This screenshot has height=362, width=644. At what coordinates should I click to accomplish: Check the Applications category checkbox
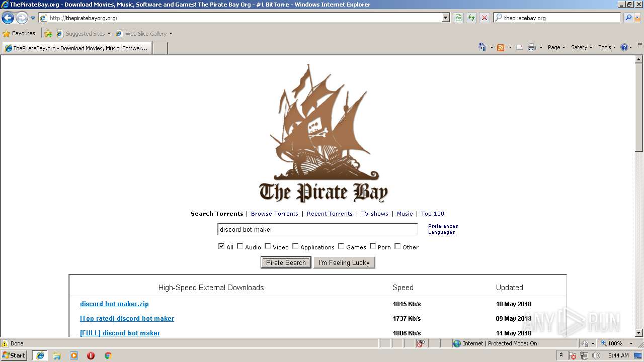pyautogui.click(x=295, y=246)
